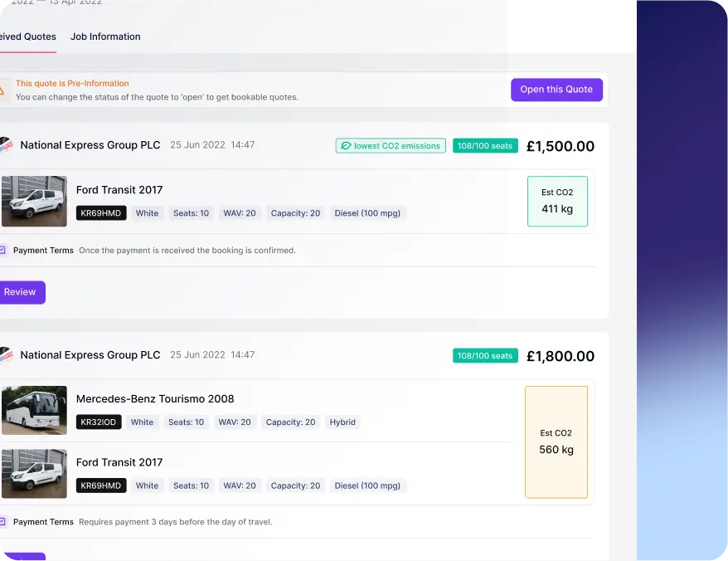The image size is (728, 561).
Task: Click Diesel (100 mpg) tag in £1,800.00 quote
Action: (x=367, y=485)
